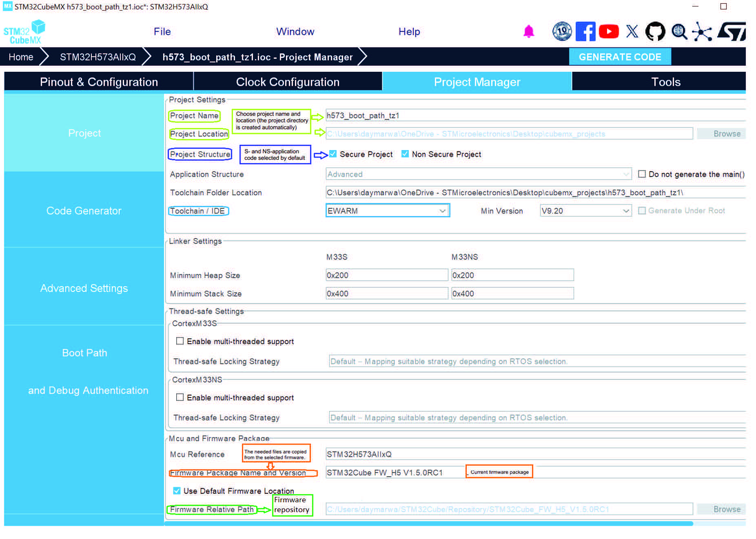Minimize the STM32CubeMX window

(x=696, y=7)
